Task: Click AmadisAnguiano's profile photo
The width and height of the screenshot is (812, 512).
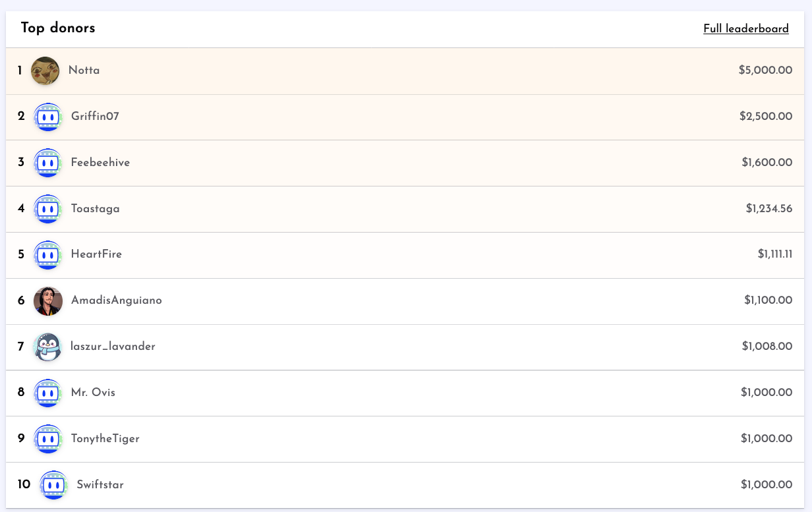Action: click(x=47, y=300)
